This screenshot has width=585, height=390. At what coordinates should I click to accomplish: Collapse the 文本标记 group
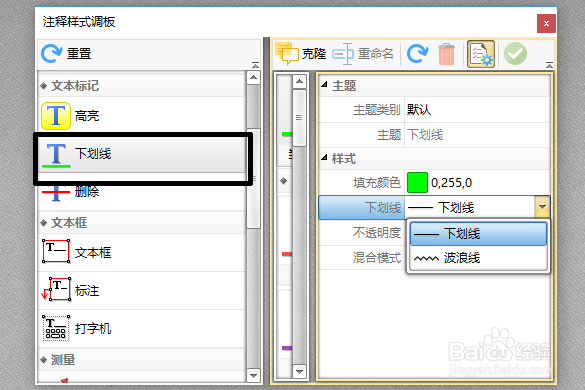click(44, 86)
